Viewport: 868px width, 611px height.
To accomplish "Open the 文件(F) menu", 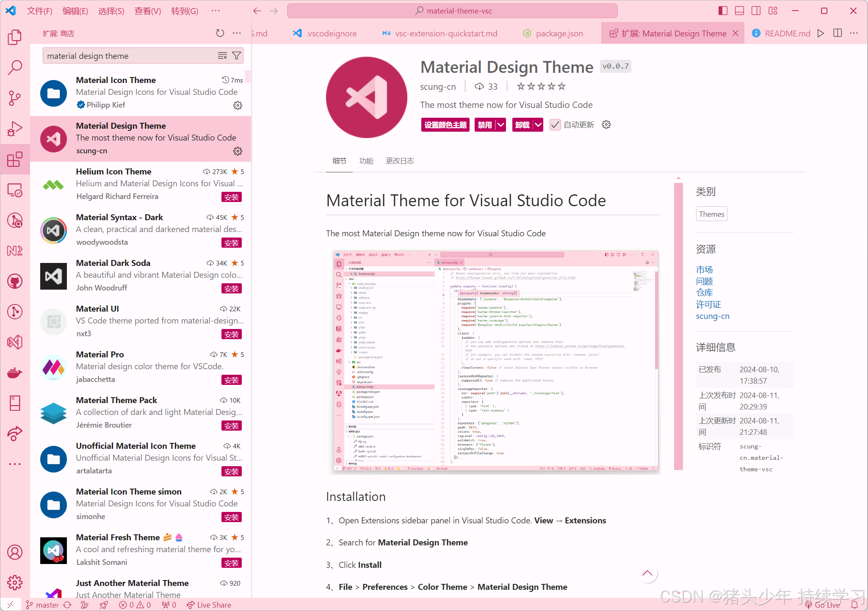I will tap(39, 11).
